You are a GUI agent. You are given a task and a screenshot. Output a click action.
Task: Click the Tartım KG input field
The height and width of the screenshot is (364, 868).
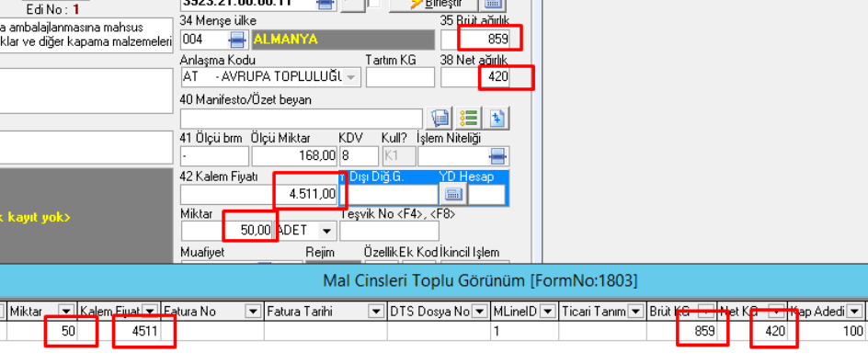400,77
